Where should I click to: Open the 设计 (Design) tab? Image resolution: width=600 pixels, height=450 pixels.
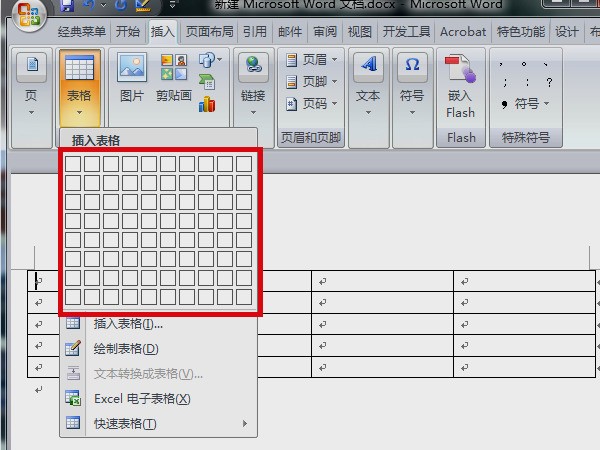click(x=567, y=32)
